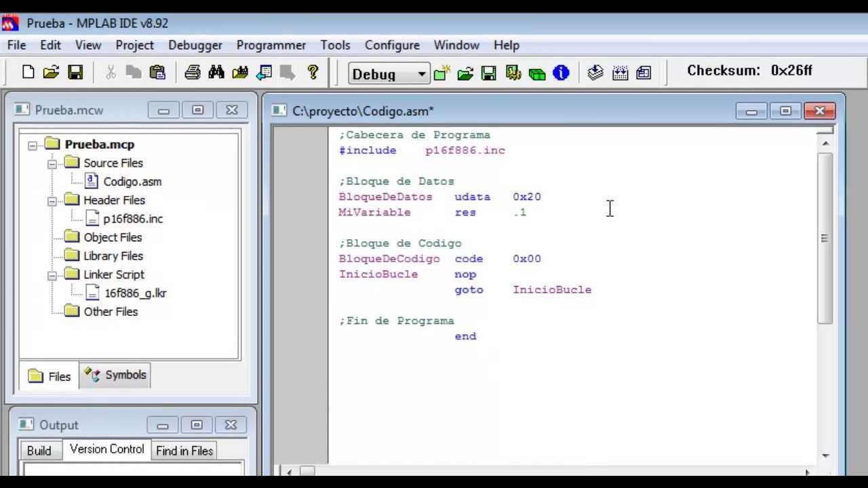
Task: Click the New Project icon
Action: click(442, 73)
